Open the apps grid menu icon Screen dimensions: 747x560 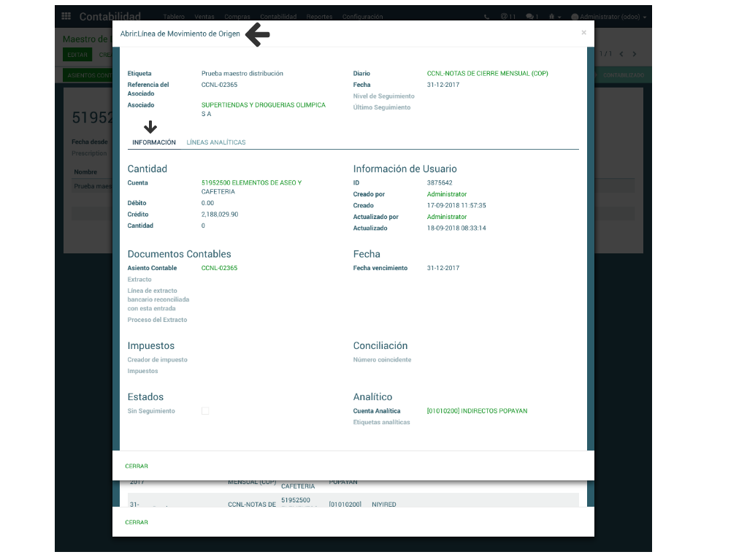(66, 17)
